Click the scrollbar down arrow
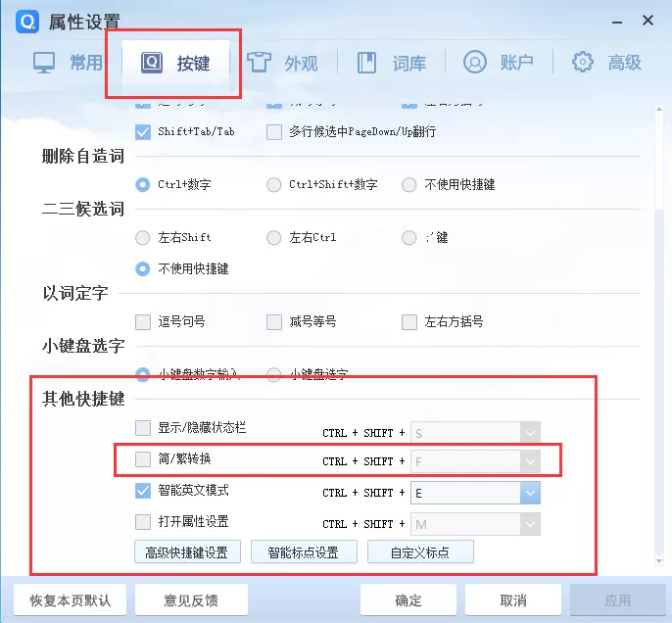672x623 pixels. [659, 561]
